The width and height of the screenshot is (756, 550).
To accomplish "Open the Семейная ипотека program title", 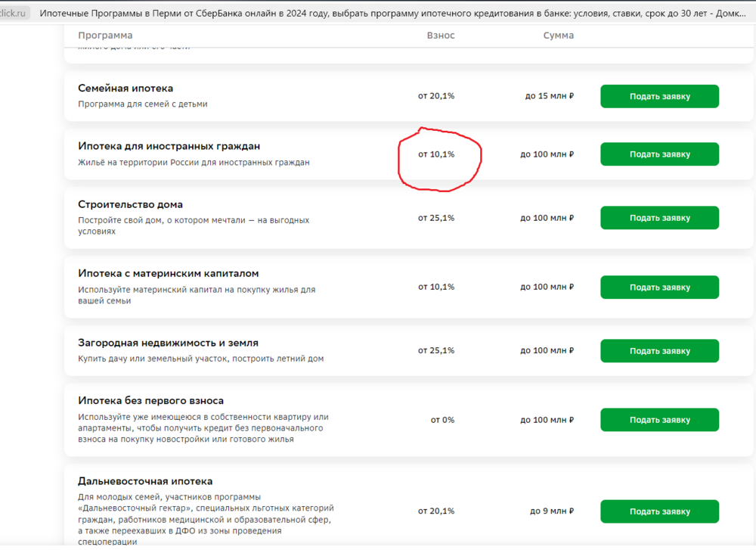I will click(x=125, y=89).
